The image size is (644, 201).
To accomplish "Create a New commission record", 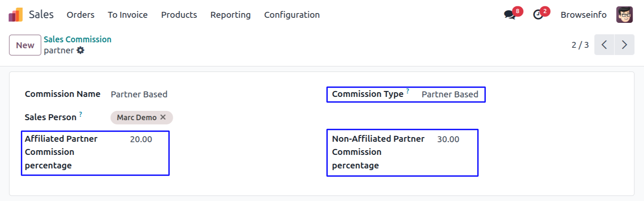I will pos(25,45).
